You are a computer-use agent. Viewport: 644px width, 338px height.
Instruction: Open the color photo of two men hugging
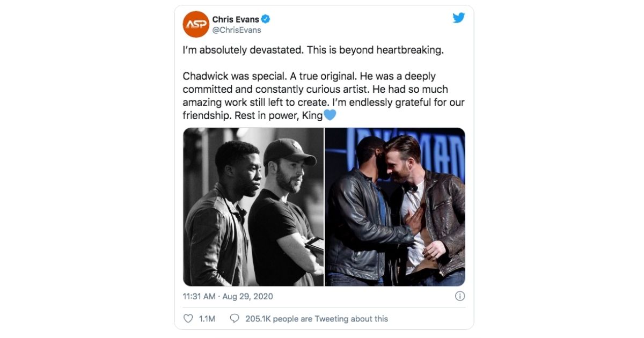tap(395, 207)
